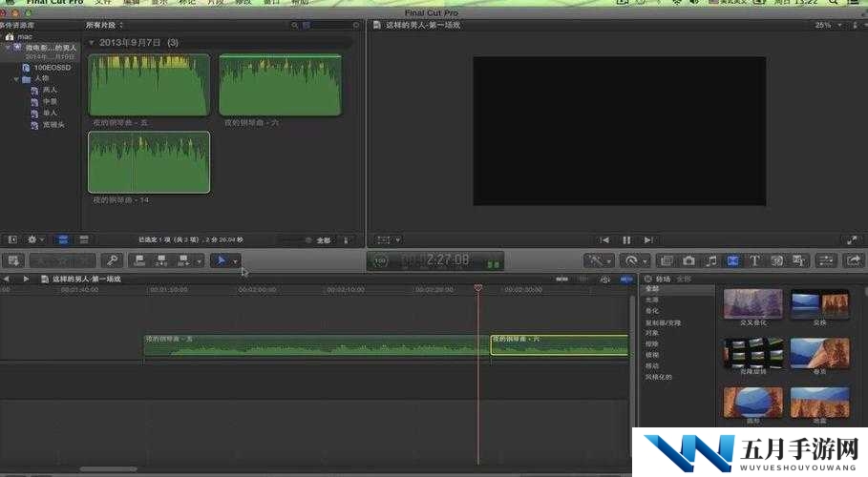Select the 叠化 transitions category

(x=652, y=311)
